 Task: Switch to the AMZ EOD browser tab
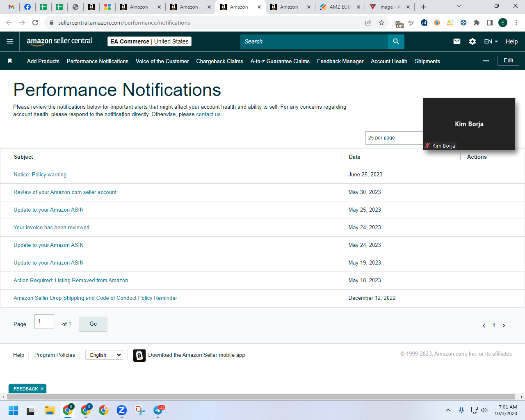pyautogui.click(x=340, y=7)
